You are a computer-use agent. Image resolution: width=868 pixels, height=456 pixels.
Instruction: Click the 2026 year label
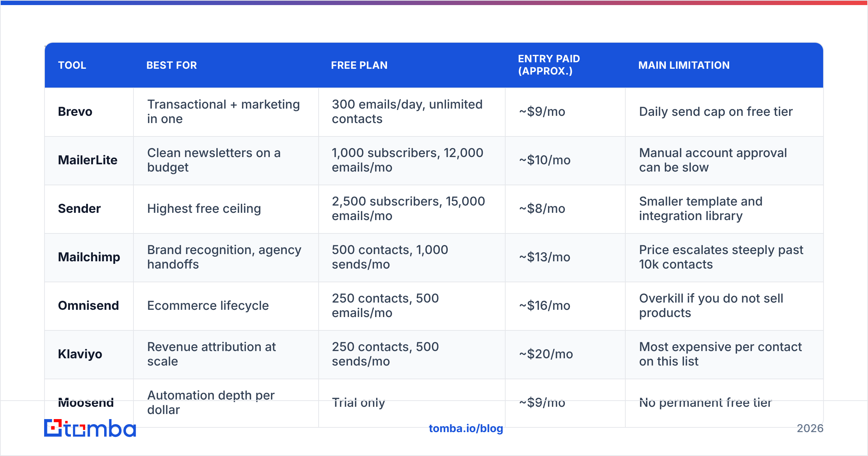[x=810, y=428]
